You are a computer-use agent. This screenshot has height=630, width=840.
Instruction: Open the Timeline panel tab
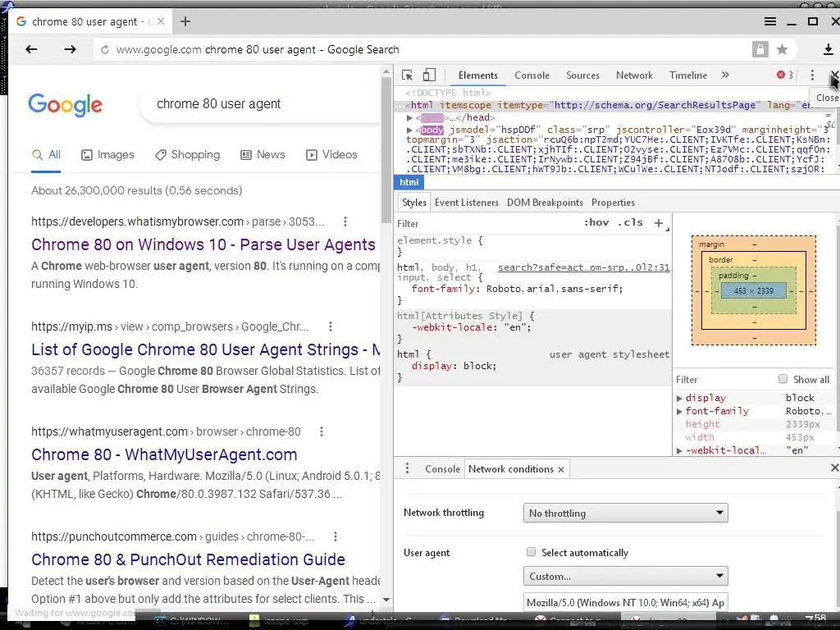[688, 75]
